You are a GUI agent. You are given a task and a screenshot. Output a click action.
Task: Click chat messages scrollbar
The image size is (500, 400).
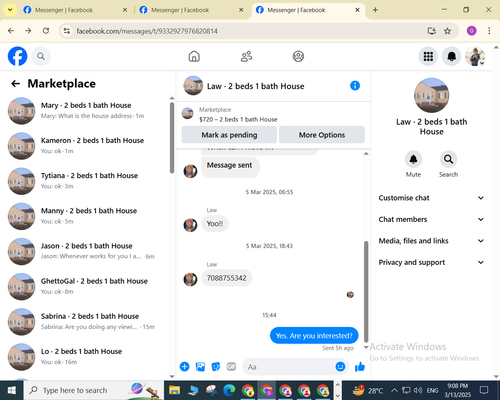(366, 291)
